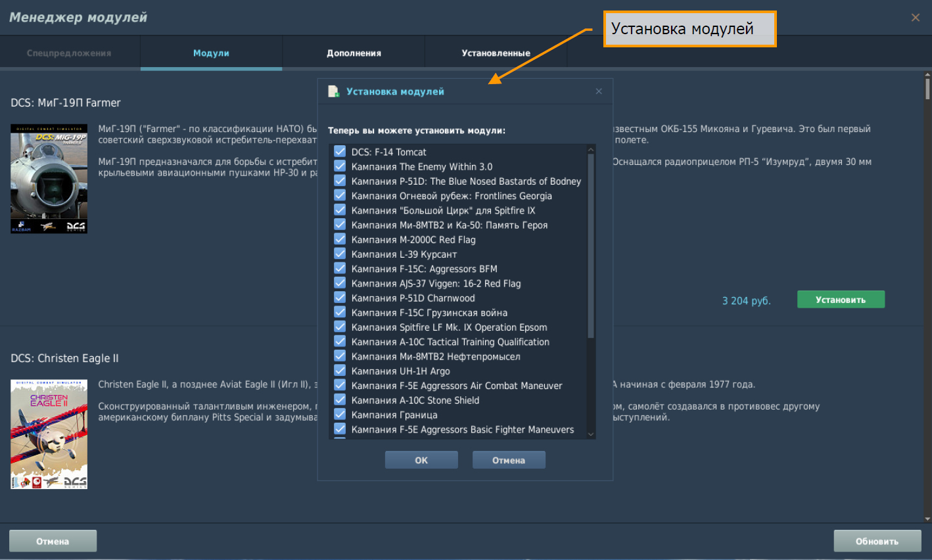Select the Спецпредложения tab

click(x=69, y=53)
